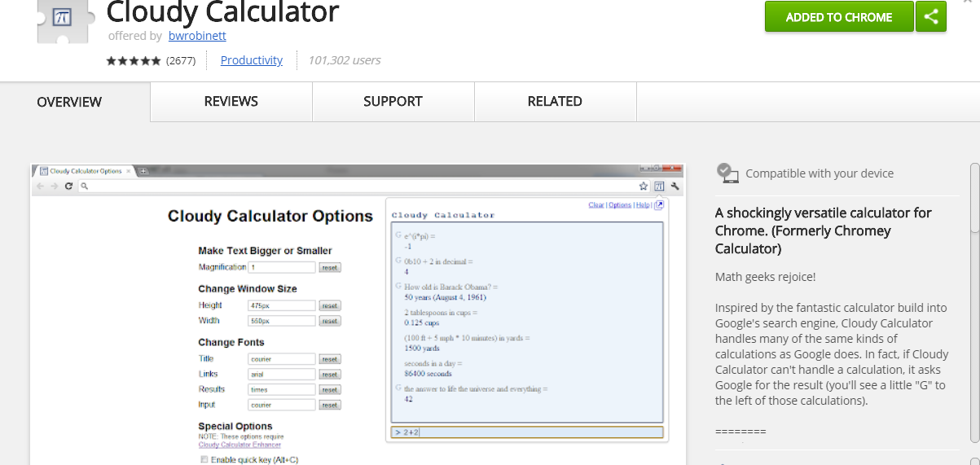Click the five-star rating icons
The width and height of the screenshot is (980, 465).
(x=134, y=61)
